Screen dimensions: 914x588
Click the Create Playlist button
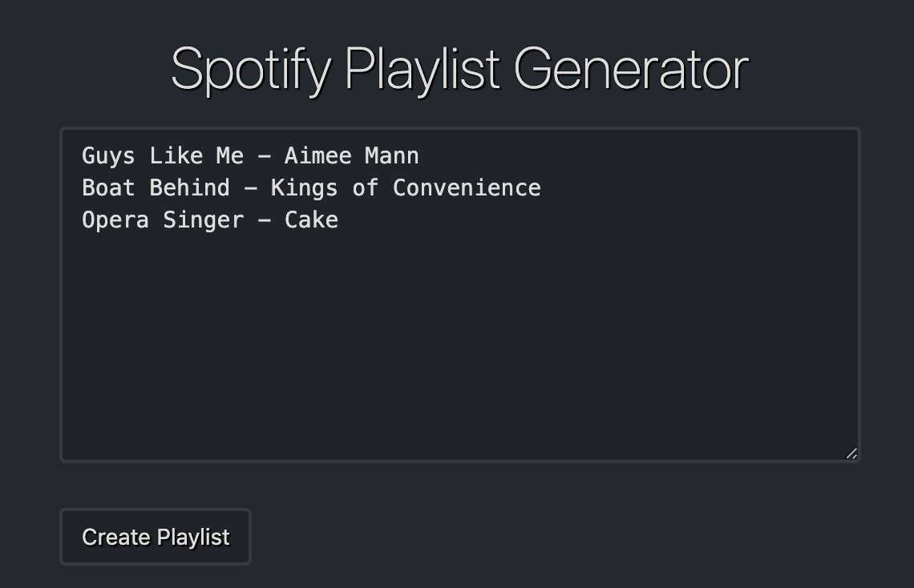pos(156,537)
